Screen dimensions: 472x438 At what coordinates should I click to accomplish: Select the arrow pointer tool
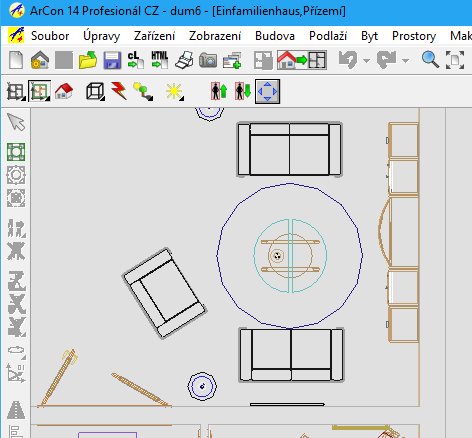point(16,122)
